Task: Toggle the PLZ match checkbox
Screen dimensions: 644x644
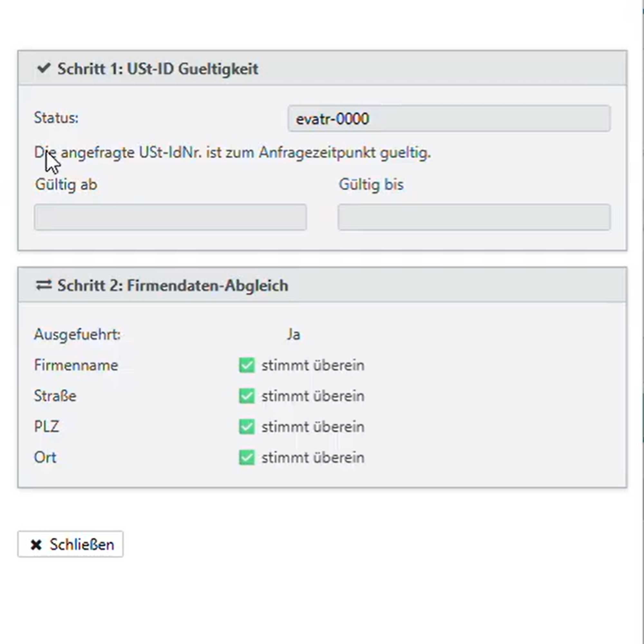Action: pyautogui.click(x=247, y=427)
